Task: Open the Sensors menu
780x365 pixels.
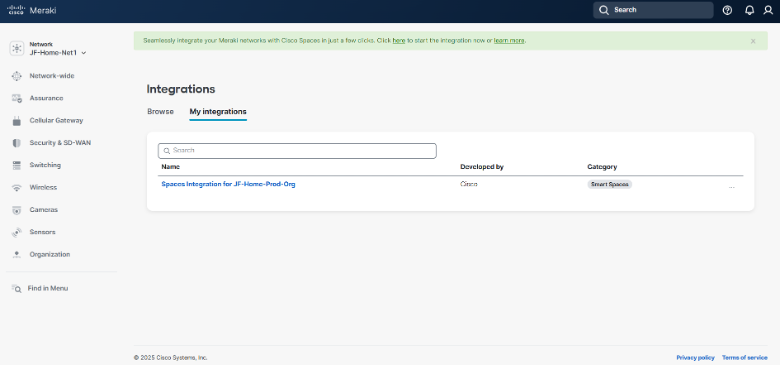Action: [42, 232]
